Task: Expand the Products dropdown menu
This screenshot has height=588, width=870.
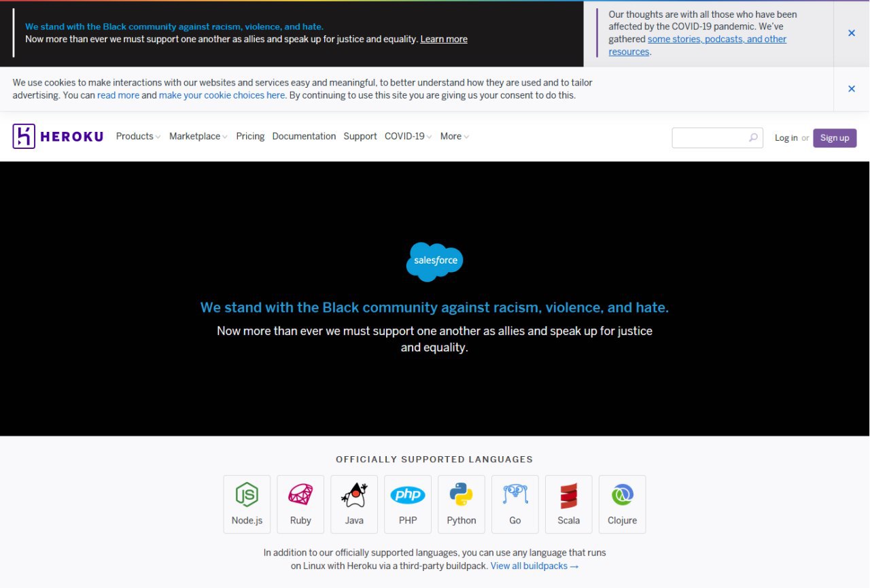Action: pyautogui.click(x=138, y=136)
